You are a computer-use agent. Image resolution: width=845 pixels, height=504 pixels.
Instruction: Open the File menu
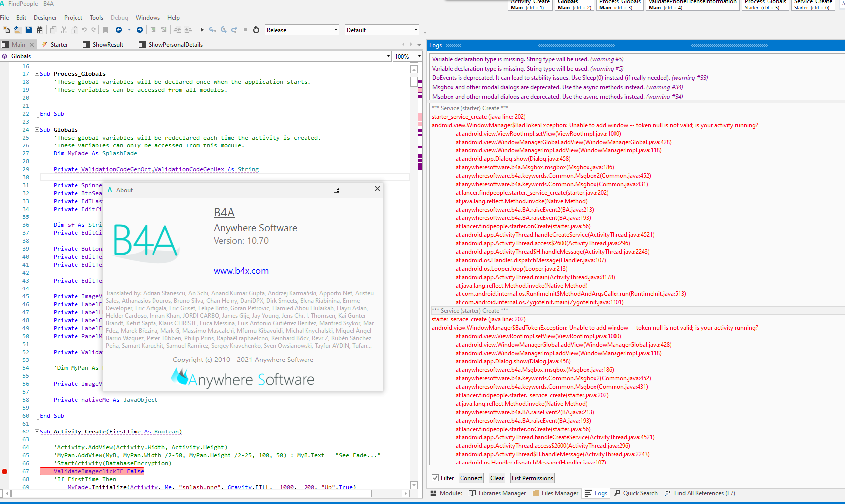tap(4, 17)
